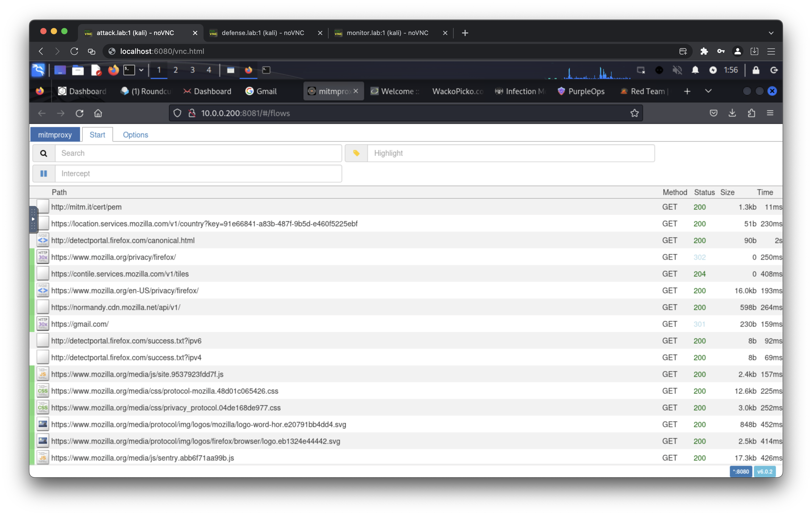Viewport: 812px width, 516px height.
Task: Switch to the Options tab
Action: click(x=135, y=135)
